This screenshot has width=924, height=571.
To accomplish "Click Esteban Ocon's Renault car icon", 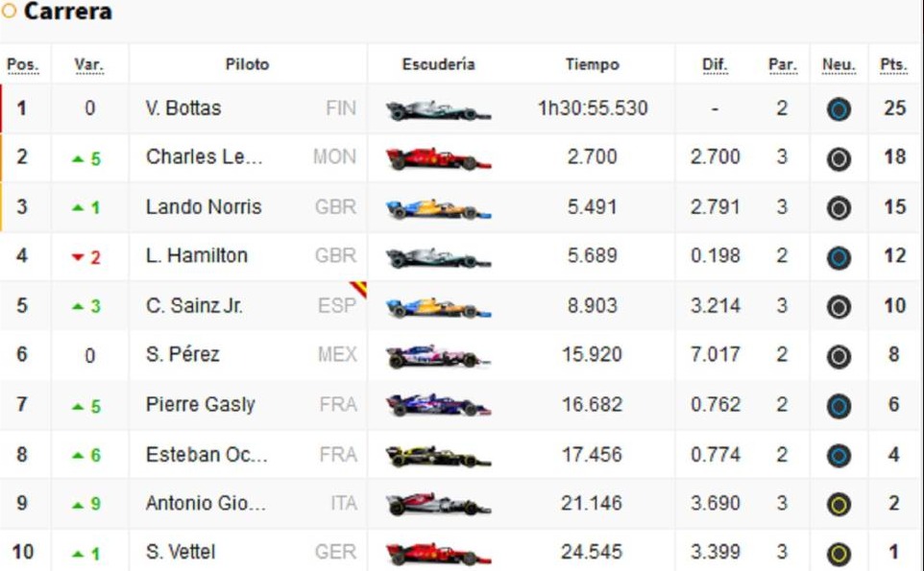I will point(438,456).
